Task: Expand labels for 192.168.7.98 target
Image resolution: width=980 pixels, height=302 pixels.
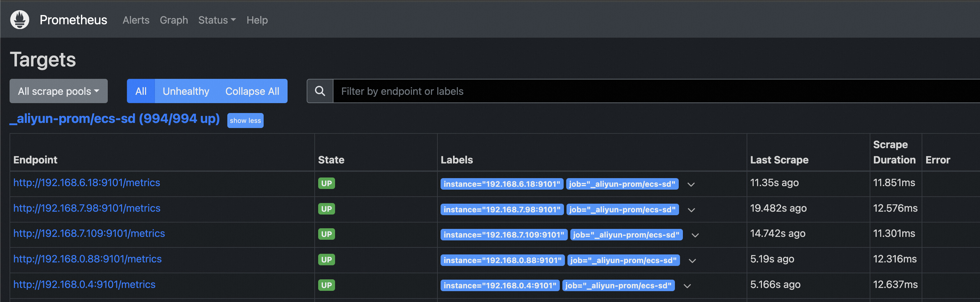Action: (x=691, y=210)
